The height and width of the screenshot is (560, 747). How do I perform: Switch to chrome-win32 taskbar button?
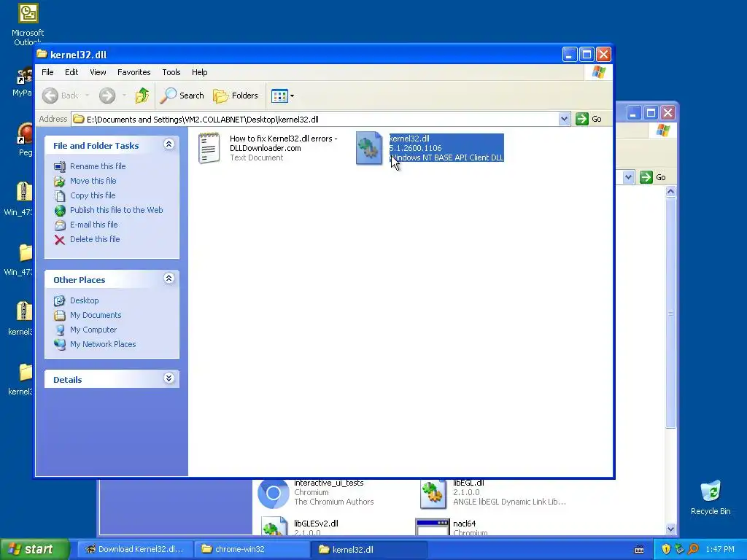pyautogui.click(x=252, y=550)
